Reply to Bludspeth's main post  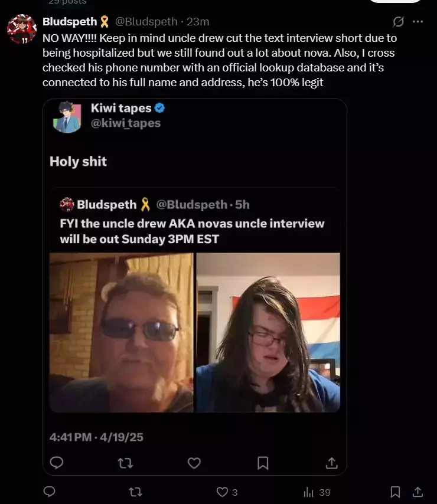pyautogui.click(x=50, y=492)
